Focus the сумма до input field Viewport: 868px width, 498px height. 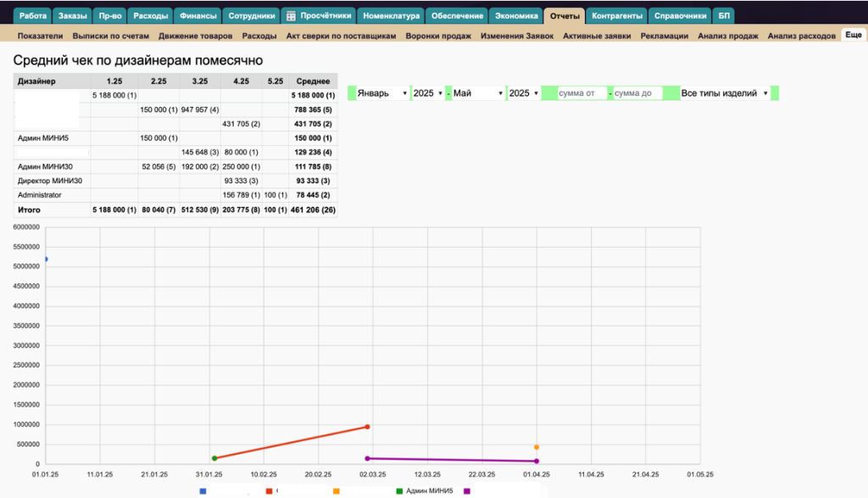click(637, 93)
